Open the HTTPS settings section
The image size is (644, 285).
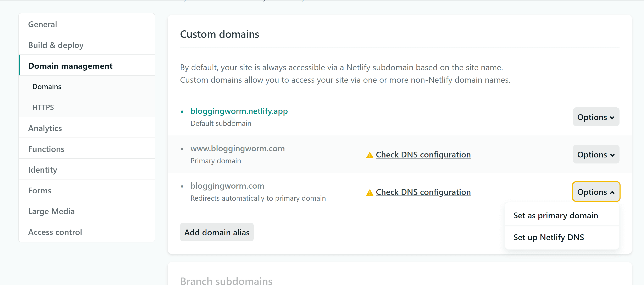43,107
